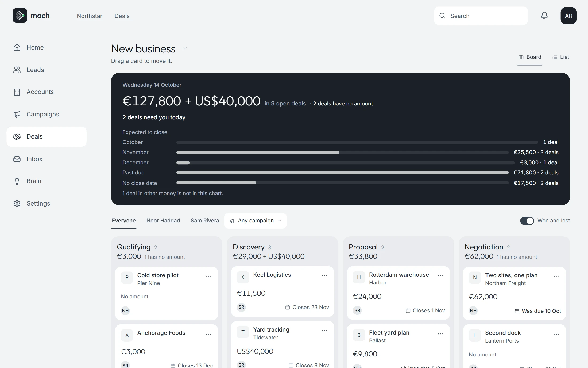588x368 pixels.
Task: Click the 2 deals need you today link
Action: [154, 117]
